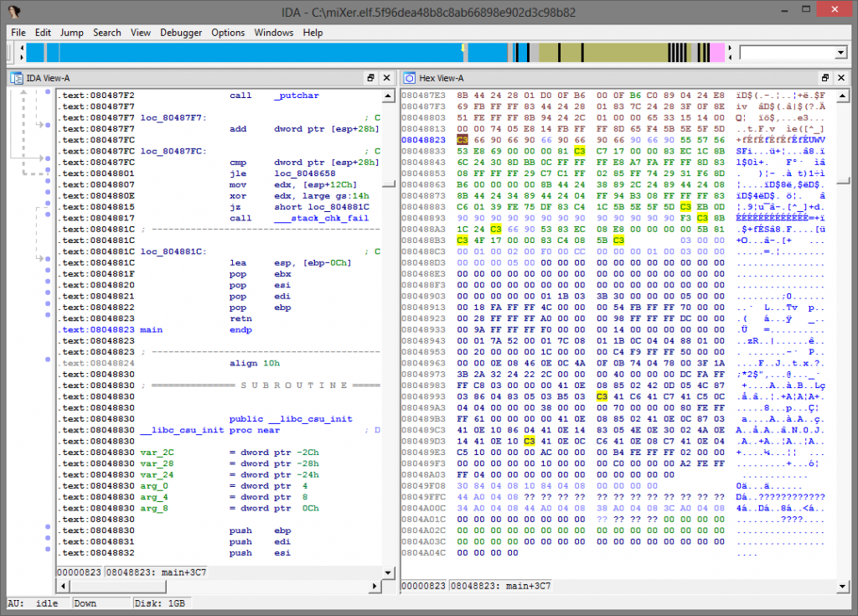
Task: Open the Options menu
Action: (x=228, y=33)
